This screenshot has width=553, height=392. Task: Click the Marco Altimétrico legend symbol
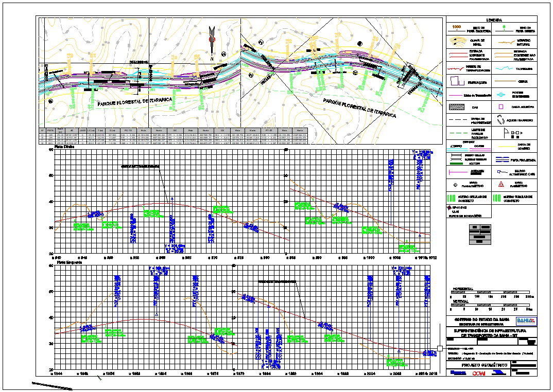pos(499,172)
